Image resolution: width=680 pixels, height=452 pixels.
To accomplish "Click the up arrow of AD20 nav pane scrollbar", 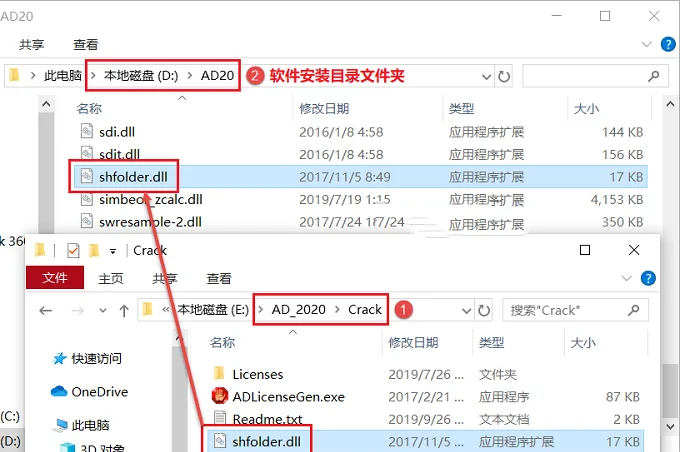I will click(46, 104).
